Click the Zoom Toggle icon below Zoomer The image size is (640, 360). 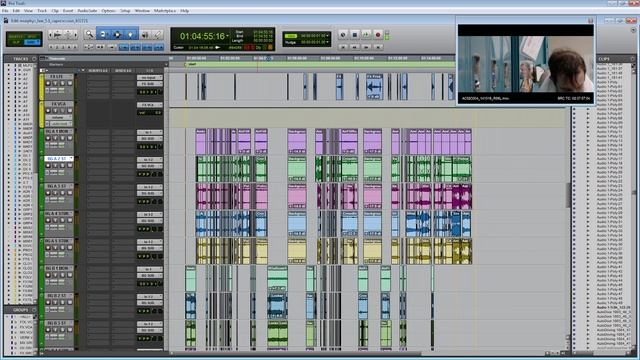89,47
